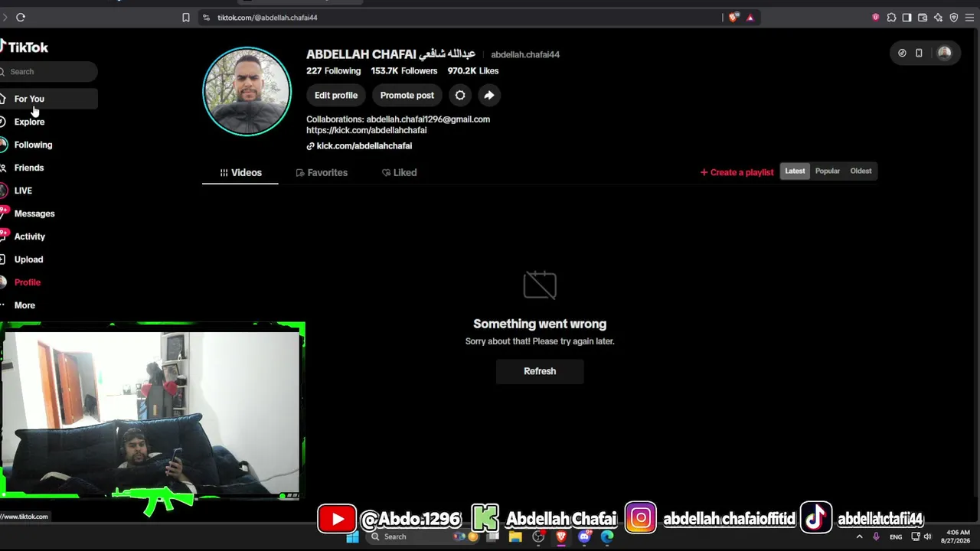Image resolution: width=980 pixels, height=551 pixels.
Task: Open the large profile picture
Action: [247, 91]
